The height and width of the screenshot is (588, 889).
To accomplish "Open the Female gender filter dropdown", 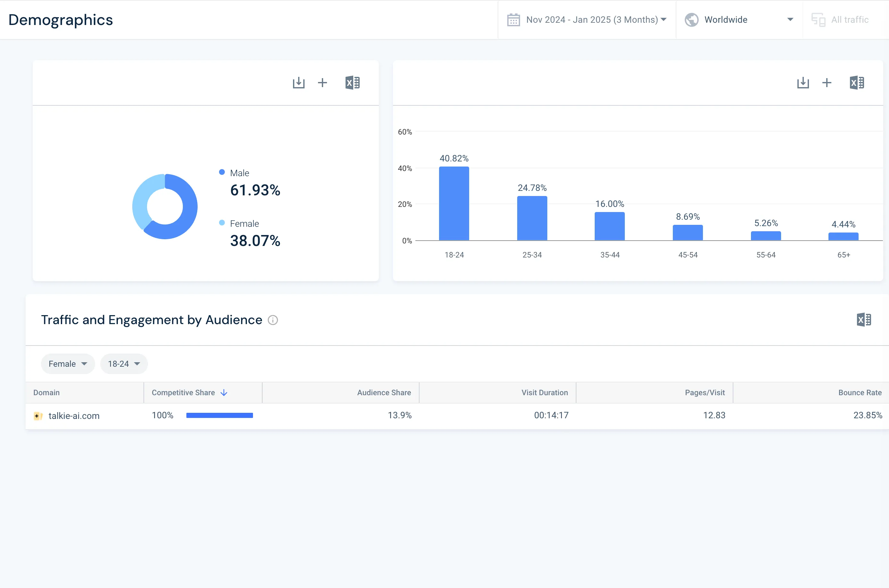I will 68,364.
